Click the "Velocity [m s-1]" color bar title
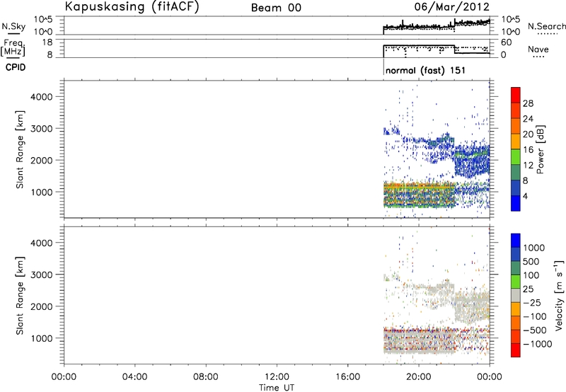 559,295
